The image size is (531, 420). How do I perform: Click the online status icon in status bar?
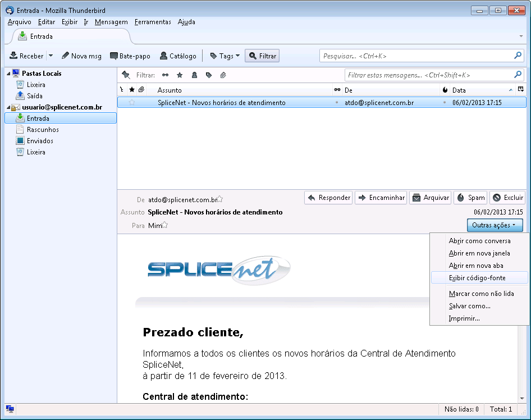[x=10, y=409]
